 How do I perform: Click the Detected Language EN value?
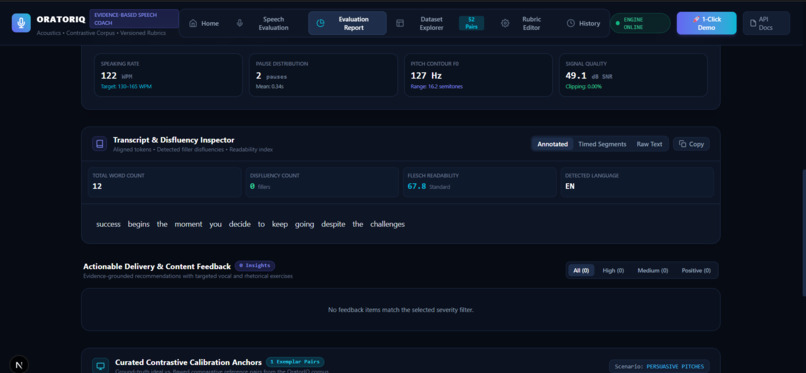(x=570, y=186)
